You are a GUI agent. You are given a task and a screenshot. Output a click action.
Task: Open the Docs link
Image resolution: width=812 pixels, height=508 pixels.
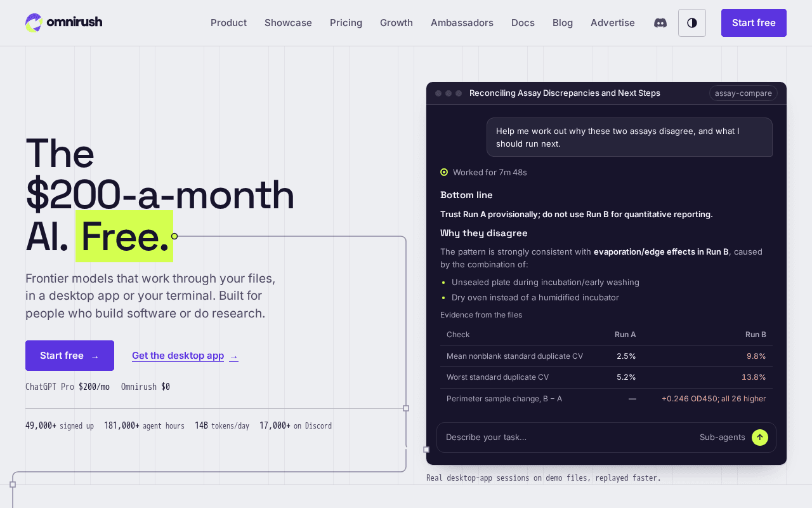(x=523, y=23)
